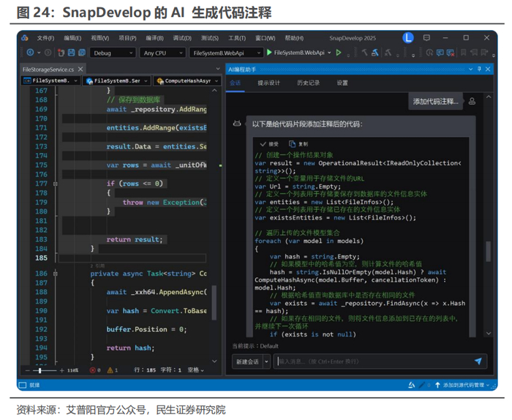512x420 pixels.
Task: Switch to the 历史记录 tab
Action: tap(308, 83)
